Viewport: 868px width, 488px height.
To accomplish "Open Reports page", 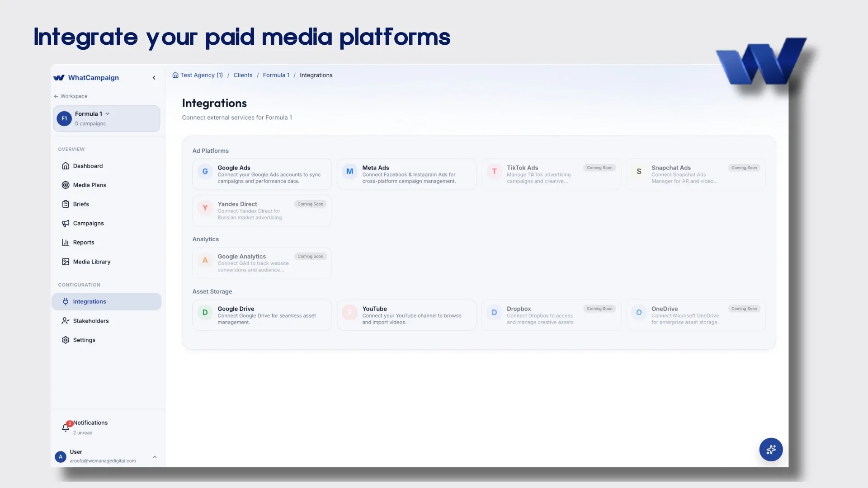I will pyautogui.click(x=107, y=242).
